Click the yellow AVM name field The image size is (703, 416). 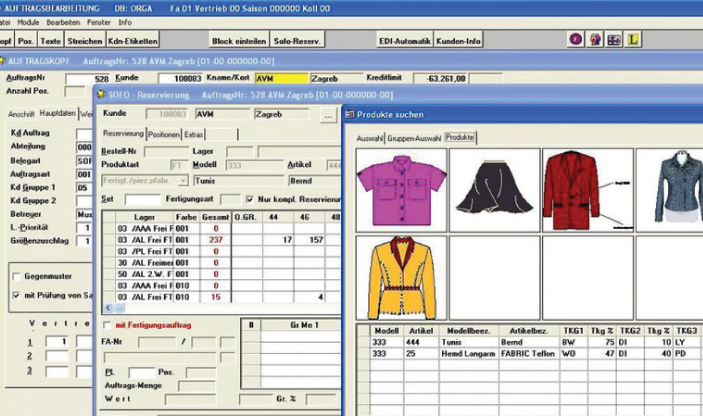tap(282, 78)
